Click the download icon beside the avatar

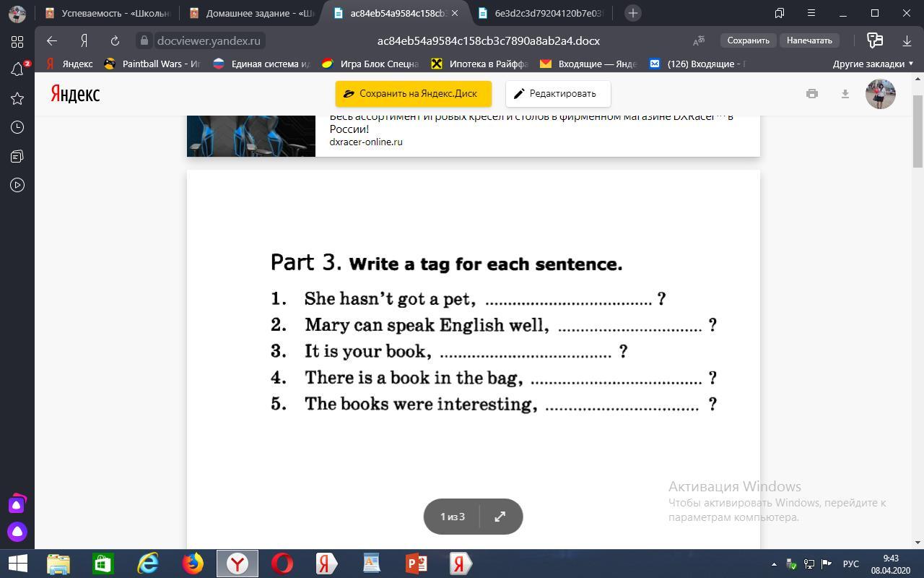[845, 93]
